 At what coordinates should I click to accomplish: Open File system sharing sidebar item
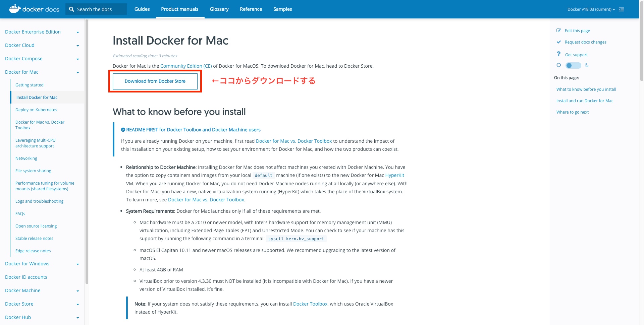33,171
